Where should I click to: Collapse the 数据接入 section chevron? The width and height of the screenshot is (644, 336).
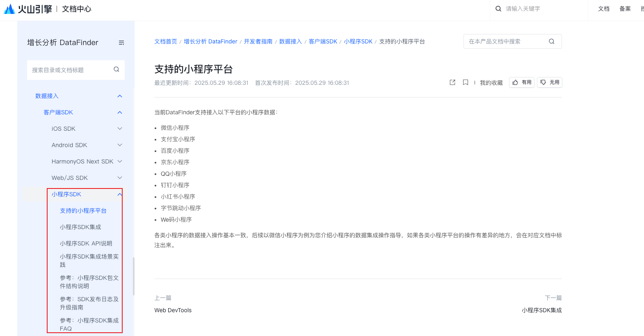(x=120, y=96)
